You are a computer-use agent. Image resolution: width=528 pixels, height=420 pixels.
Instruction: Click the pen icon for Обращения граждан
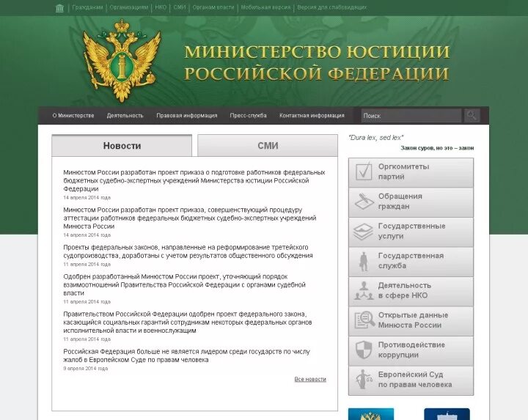[364, 202]
